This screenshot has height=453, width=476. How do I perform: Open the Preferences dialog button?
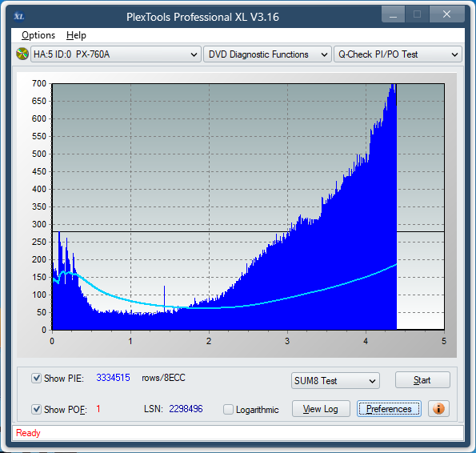[389, 409]
